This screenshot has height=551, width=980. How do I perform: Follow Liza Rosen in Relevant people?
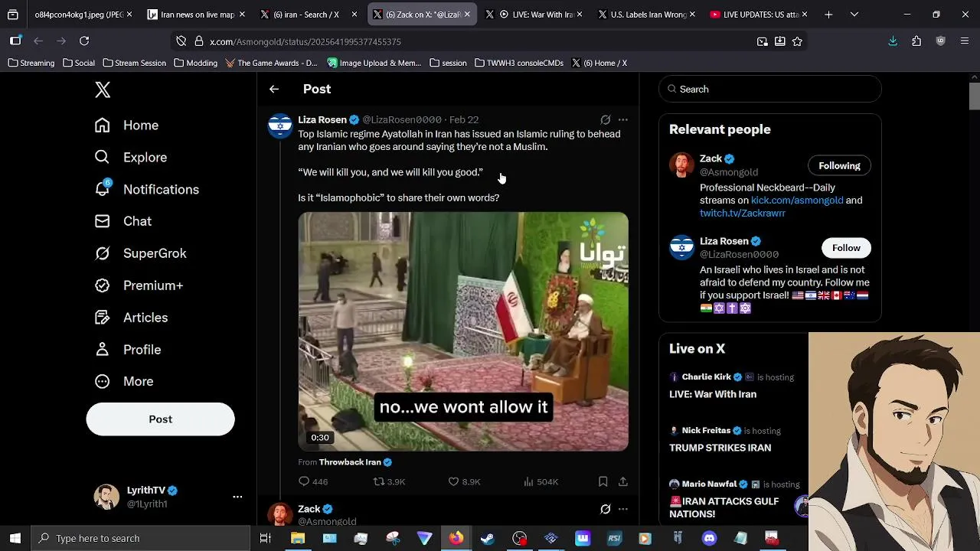846,248
